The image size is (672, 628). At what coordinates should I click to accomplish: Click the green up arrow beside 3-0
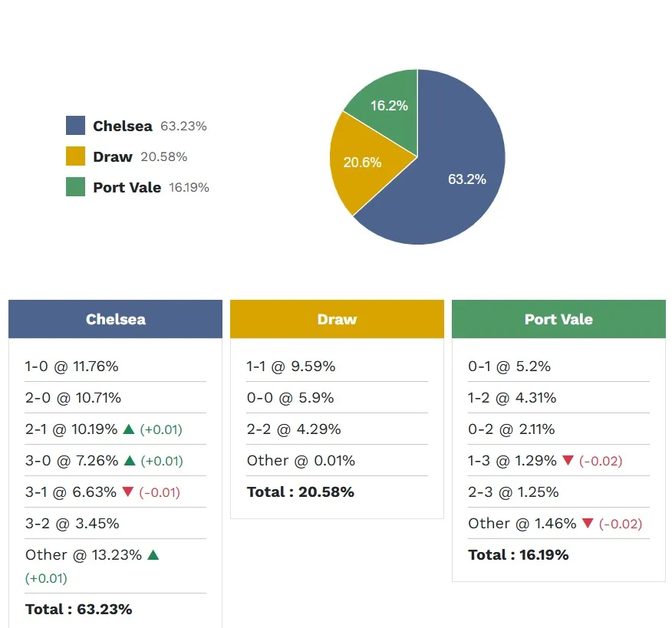[x=129, y=461]
